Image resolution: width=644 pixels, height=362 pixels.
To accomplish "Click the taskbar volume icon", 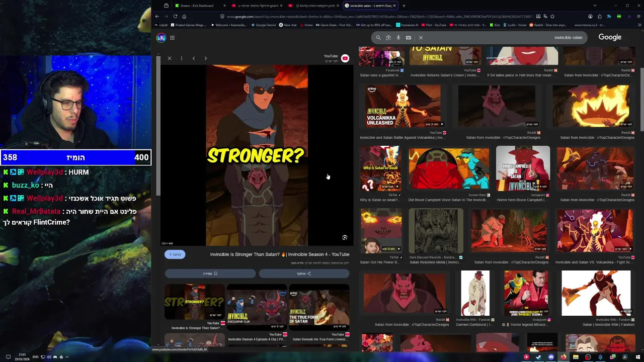I will (48, 357).
